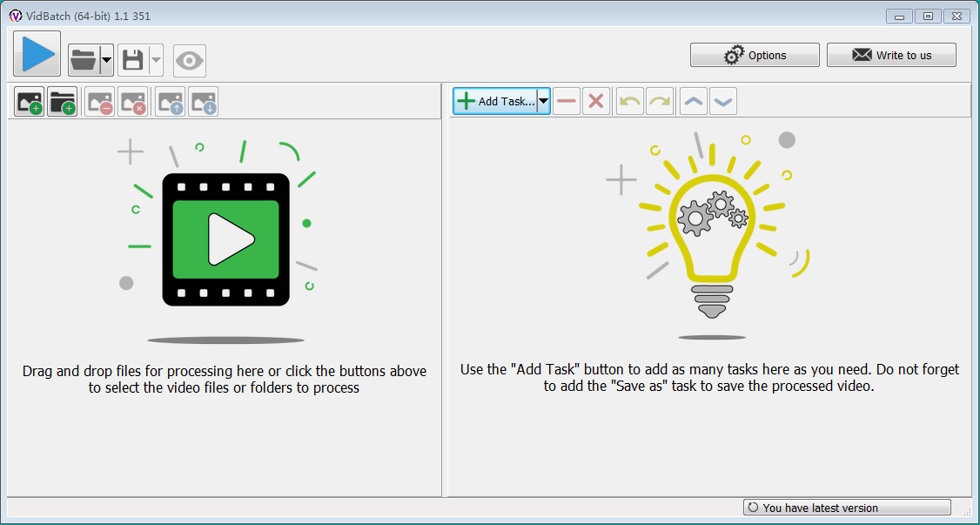
Task: Delete all tasks with red X icon
Action: click(596, 101)
